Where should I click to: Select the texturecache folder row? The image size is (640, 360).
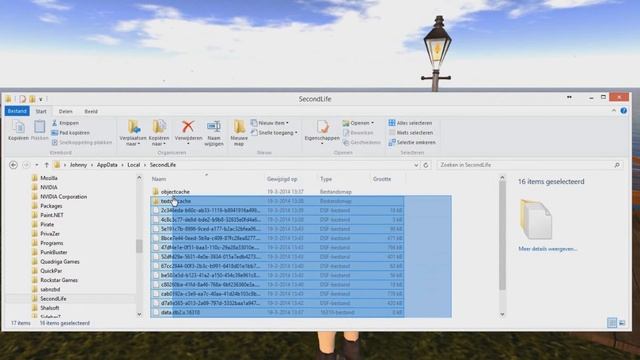(x=277, y=201)
